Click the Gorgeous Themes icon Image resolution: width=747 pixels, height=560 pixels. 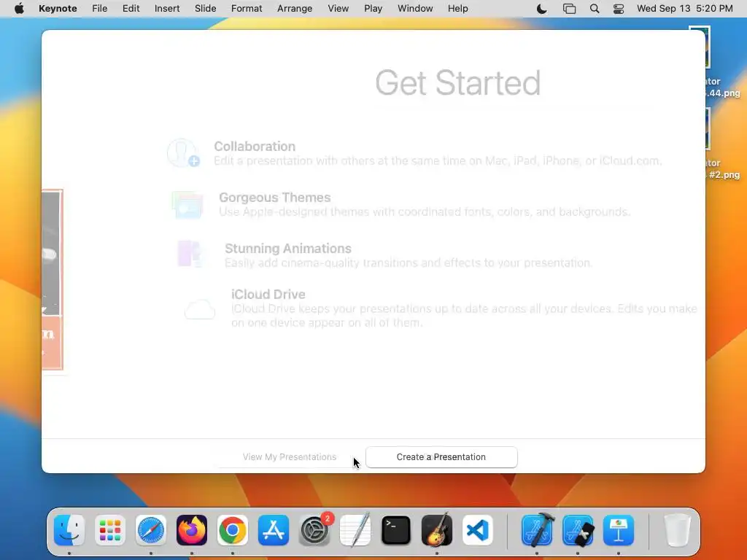tap(187, 205)
